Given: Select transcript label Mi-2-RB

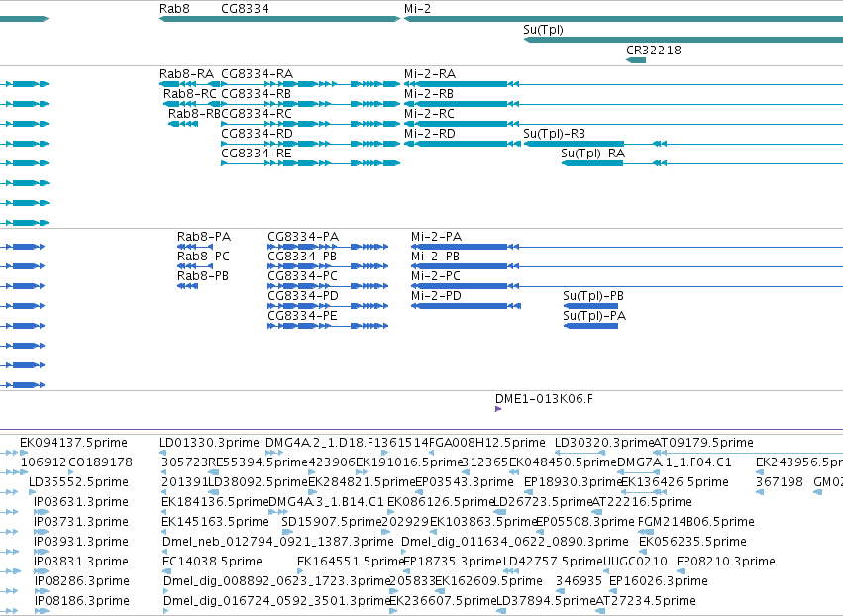Looking at the screenshot, I should tap(429, 93).
